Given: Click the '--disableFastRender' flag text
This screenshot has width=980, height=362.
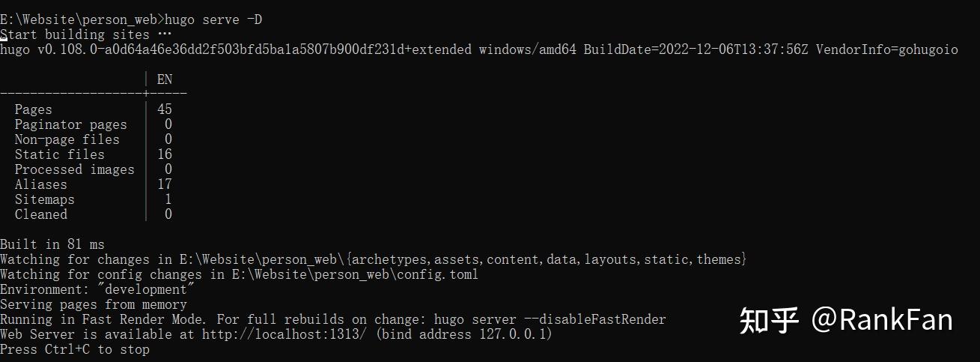Looking at the screenshot, I should [x=595, y=319].
